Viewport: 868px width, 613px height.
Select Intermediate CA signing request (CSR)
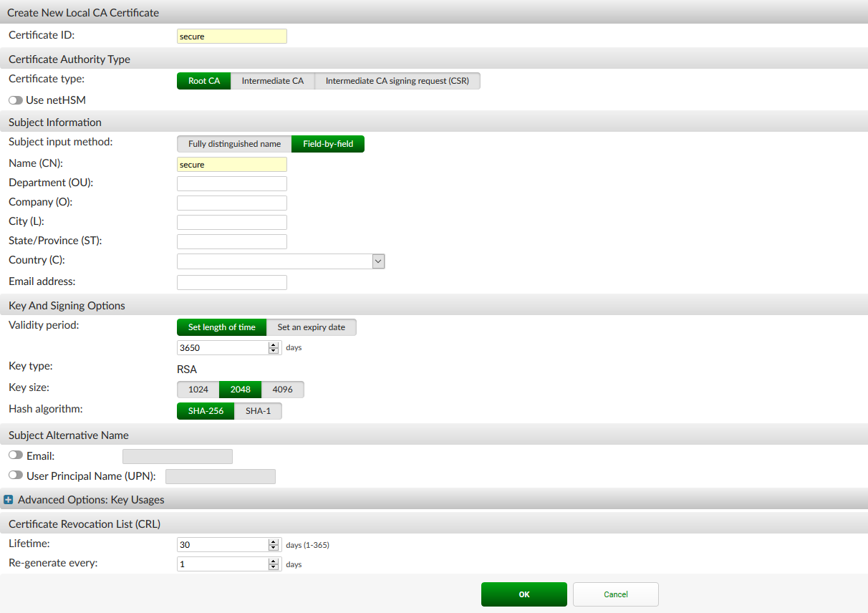(397, 81)
